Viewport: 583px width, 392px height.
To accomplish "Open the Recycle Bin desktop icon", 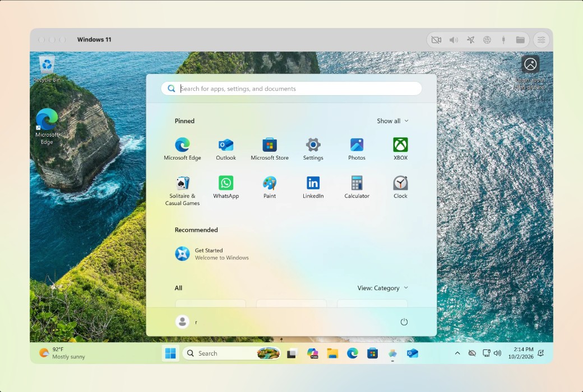I will [47, 69].
